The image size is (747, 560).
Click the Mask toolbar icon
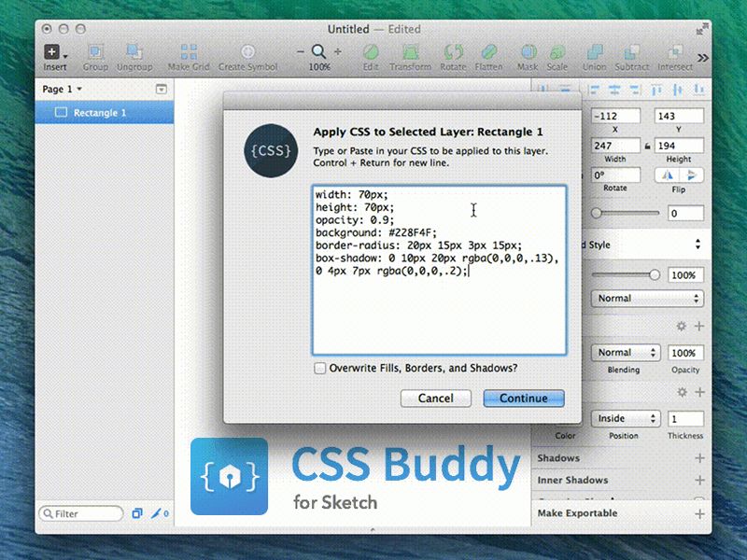pyautogui.click(x=528, y=51)
